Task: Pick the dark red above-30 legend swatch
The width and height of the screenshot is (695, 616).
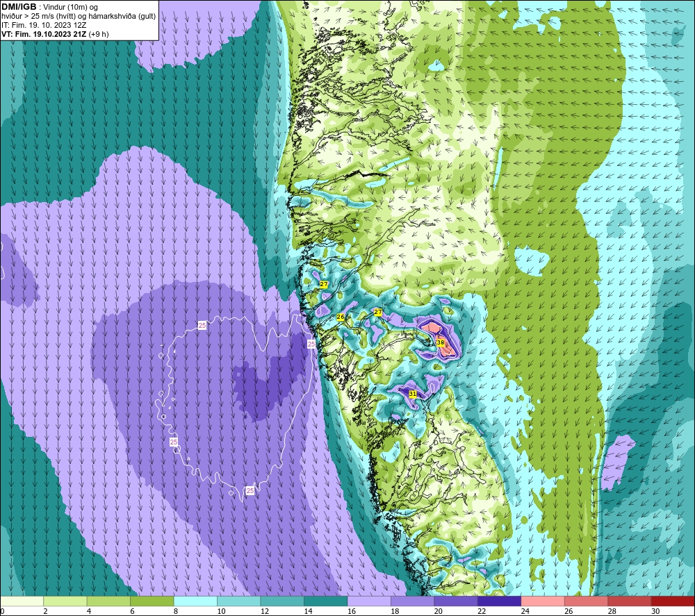Action: pos(673,601)
